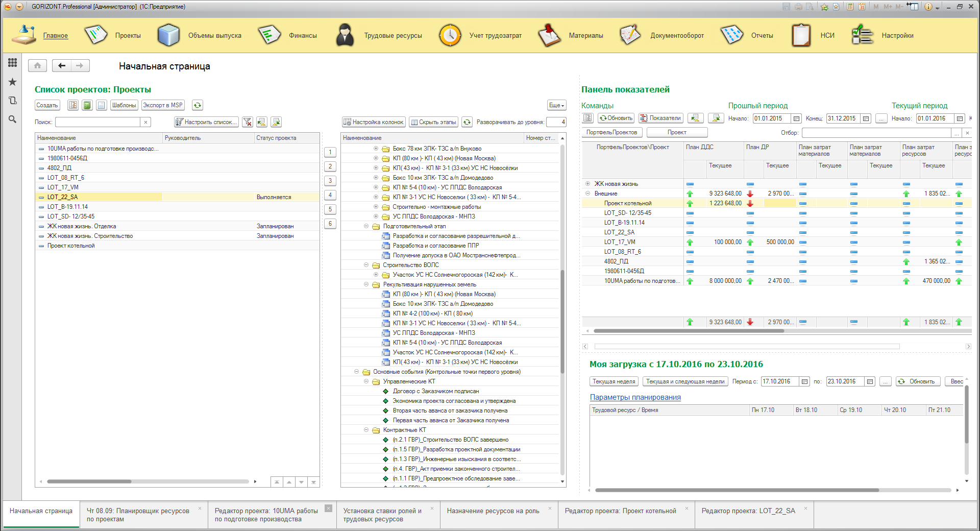
Task: Open the Еще dropdown menu
Action: [x=556, y=105]
